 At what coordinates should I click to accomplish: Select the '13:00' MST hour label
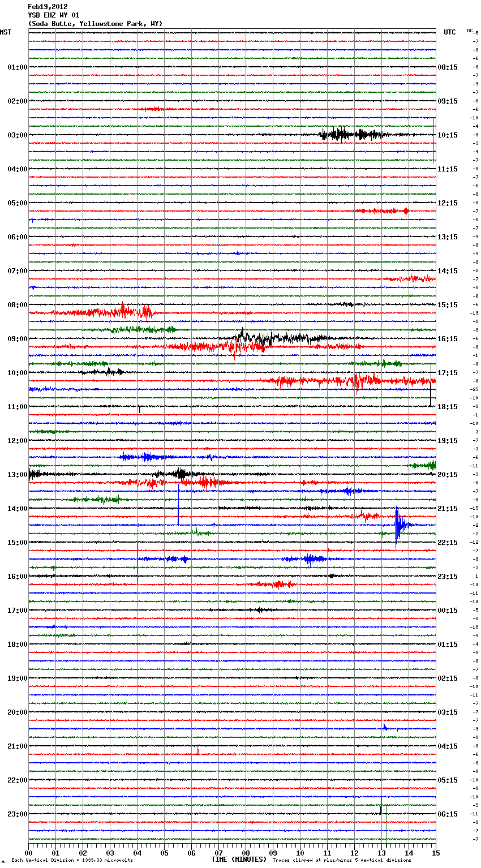[x=18, y=475]
